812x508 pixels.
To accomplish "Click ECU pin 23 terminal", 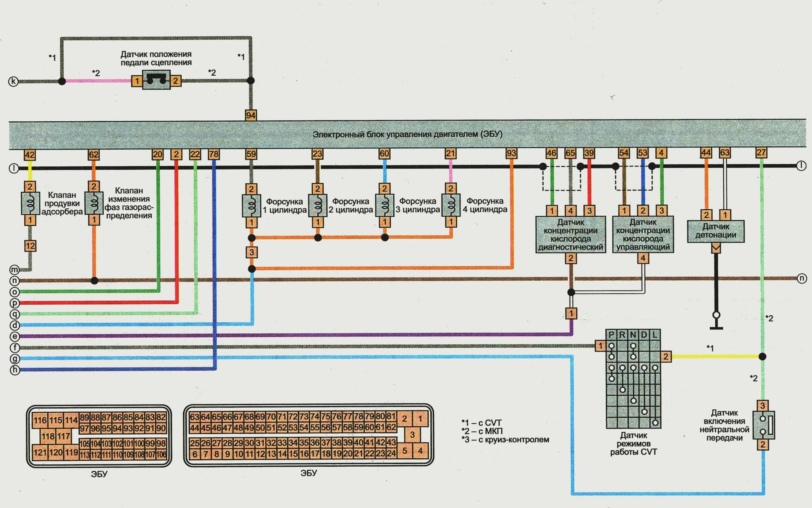I will [x=317, y=154].
